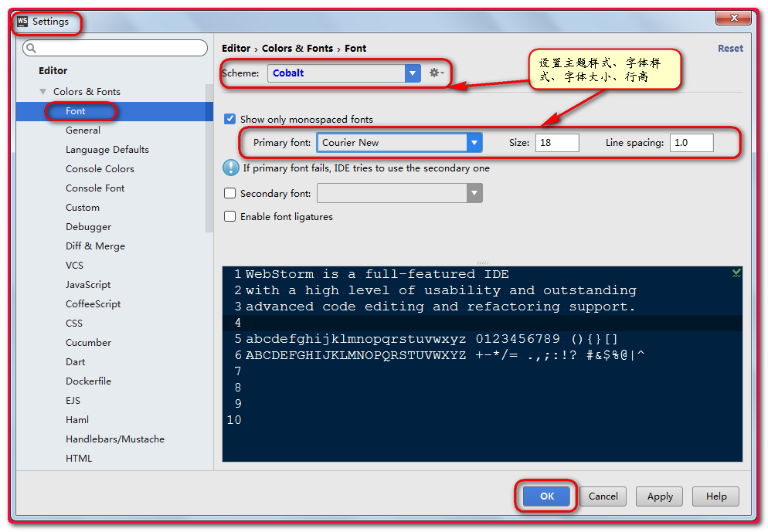Image resolution: width=768 pixels, height=532 pixels.
Task: Click the OK button
Action: point(546,496)
